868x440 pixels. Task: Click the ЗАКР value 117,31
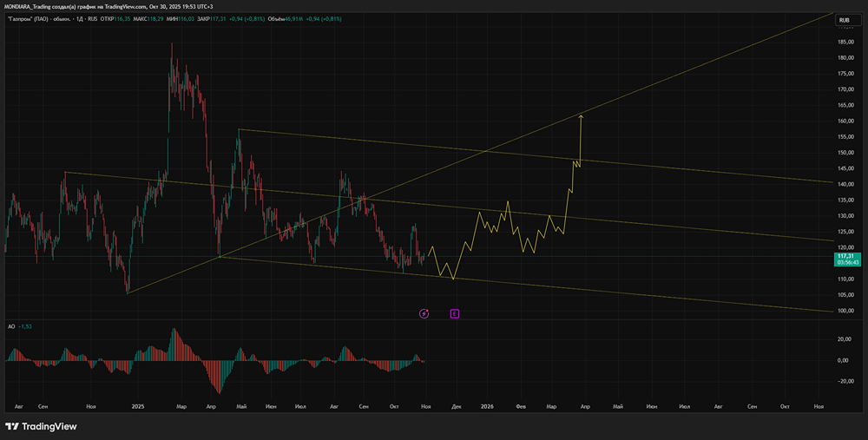(x=219, y=19)
